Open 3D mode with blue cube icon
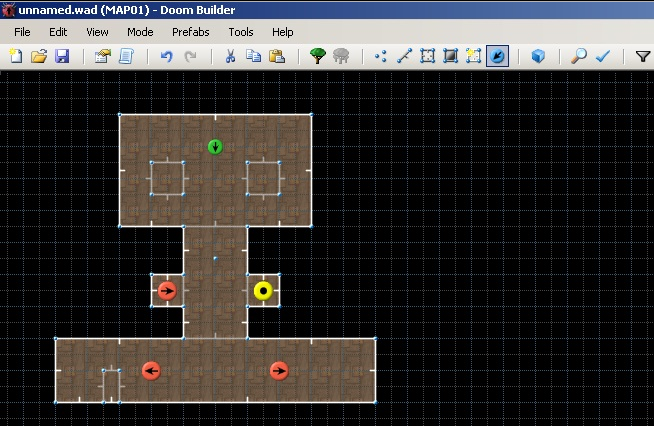Image resolution: width=654 pixels, height=426 pixels. click(538, 55)
